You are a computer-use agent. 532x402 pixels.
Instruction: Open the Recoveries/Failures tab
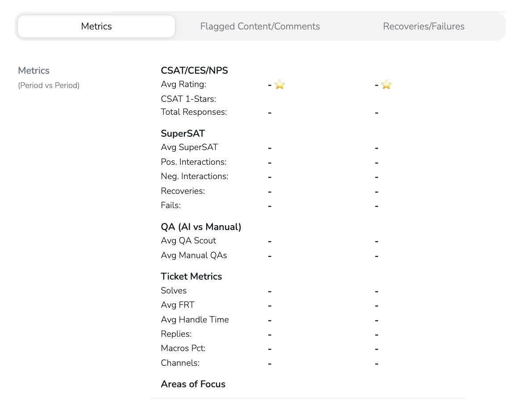(424, 26)
